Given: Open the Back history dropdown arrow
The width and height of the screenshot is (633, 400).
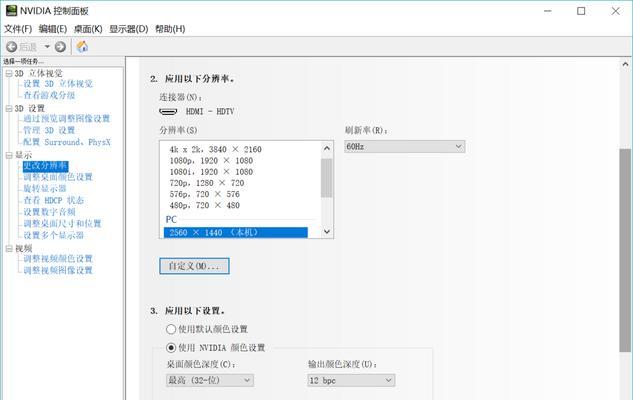Looking at the screenshot, I should pos(47,47).
